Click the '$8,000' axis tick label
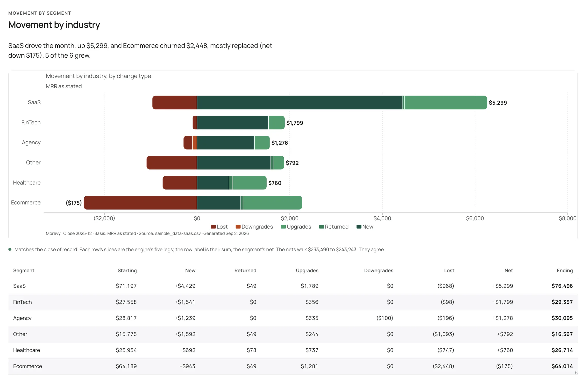The width and height of the screenshot is (588, 383). pyautogui.click(x=567, y=218)
